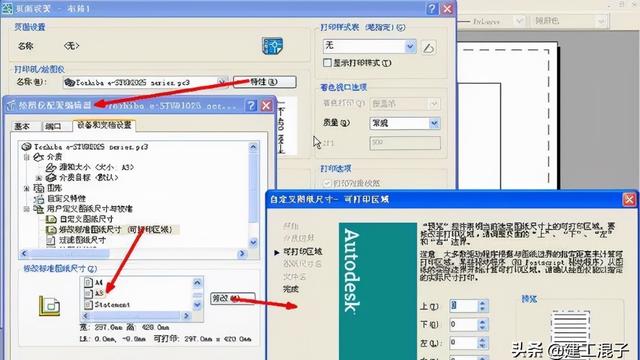The height and width of the screenshot is (360, 640).
Task: Click the help question mark in Page Setup
Action: [432, 8]
